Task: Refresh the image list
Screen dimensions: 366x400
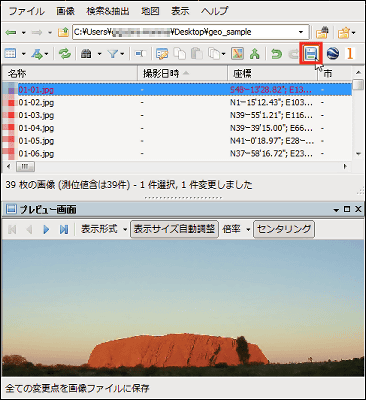Action: [65, 53]
